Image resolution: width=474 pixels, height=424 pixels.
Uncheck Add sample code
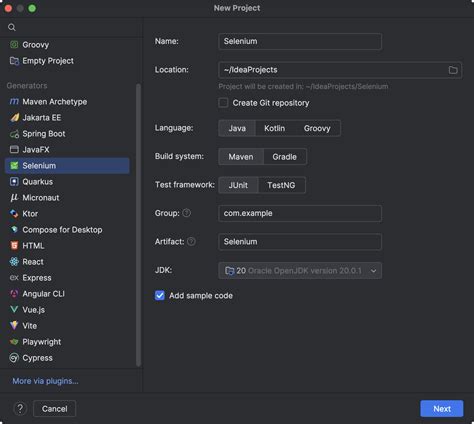[x=160, y=295]
